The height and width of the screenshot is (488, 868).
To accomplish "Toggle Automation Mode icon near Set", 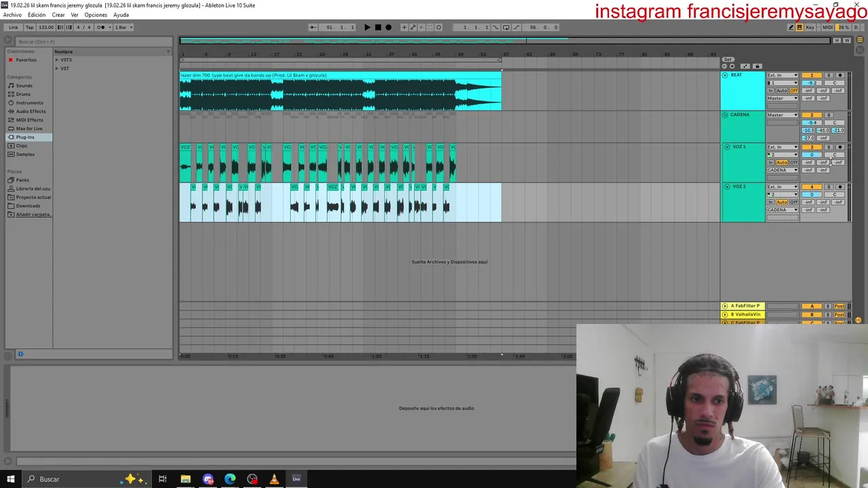I will [745, 66].
